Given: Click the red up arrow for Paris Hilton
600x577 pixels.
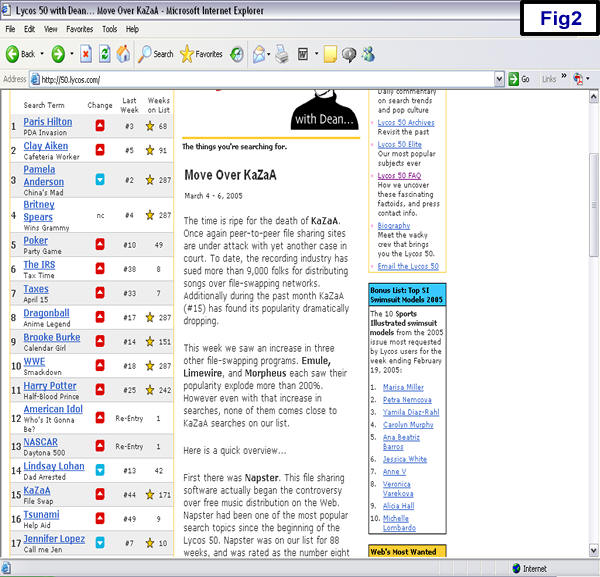Looking at the screenshot, I should (x=100, y=126).
